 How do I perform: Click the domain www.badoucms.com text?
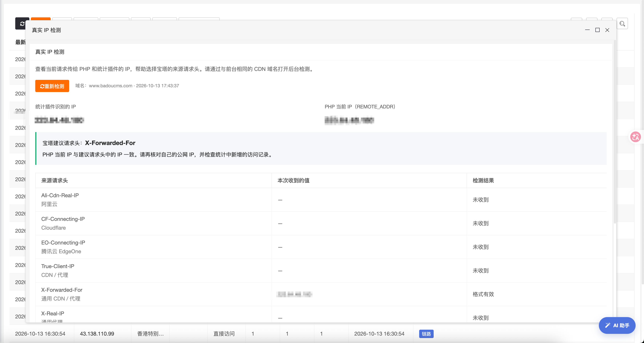pyautogui.click(x=111, y=86)
